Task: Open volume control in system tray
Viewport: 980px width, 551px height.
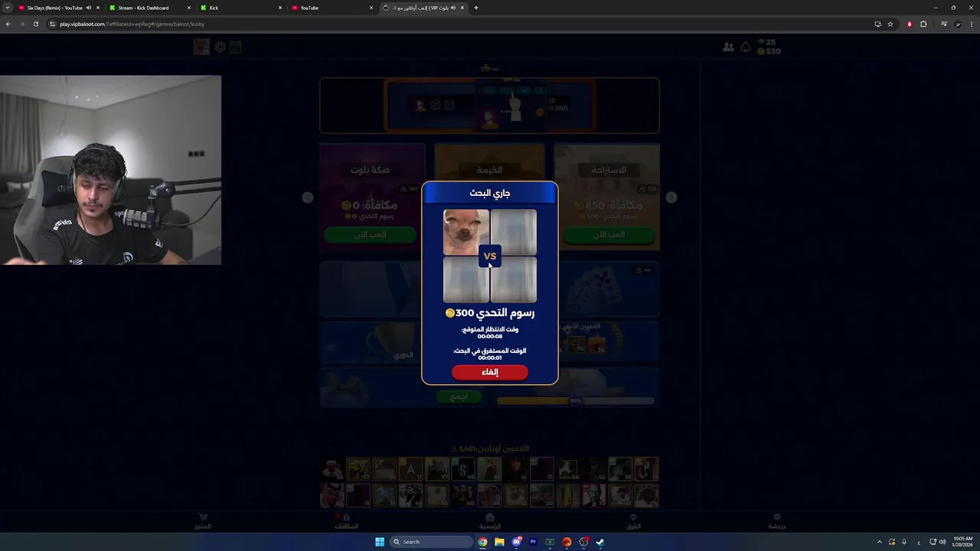Action: [942, 542]
